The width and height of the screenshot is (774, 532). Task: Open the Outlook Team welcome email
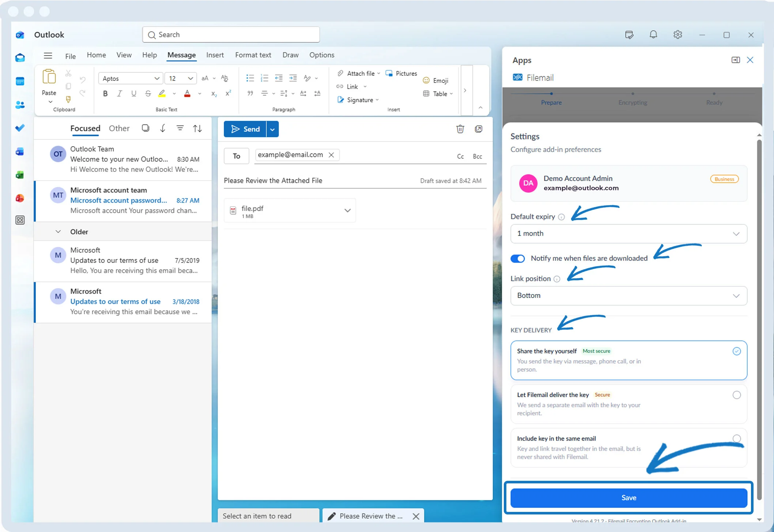pyautogui.click(x=123, y=160)
